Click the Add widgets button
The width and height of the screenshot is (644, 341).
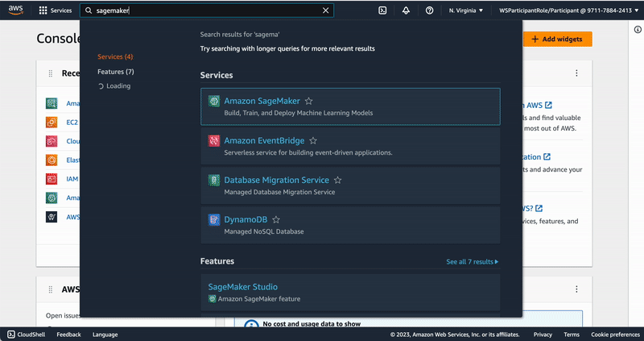(557, 39)
